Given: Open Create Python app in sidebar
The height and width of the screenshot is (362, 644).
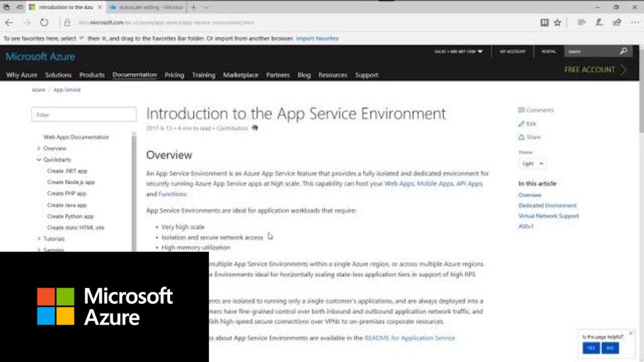Looking at the screenshot, I should (70, 216).
